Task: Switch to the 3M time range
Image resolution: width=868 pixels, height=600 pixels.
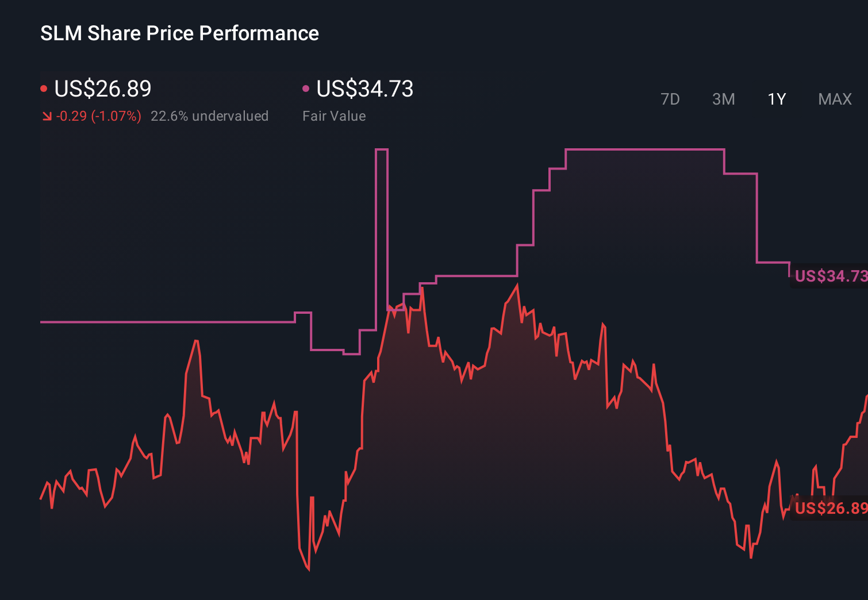Action: tap(723, 99)
